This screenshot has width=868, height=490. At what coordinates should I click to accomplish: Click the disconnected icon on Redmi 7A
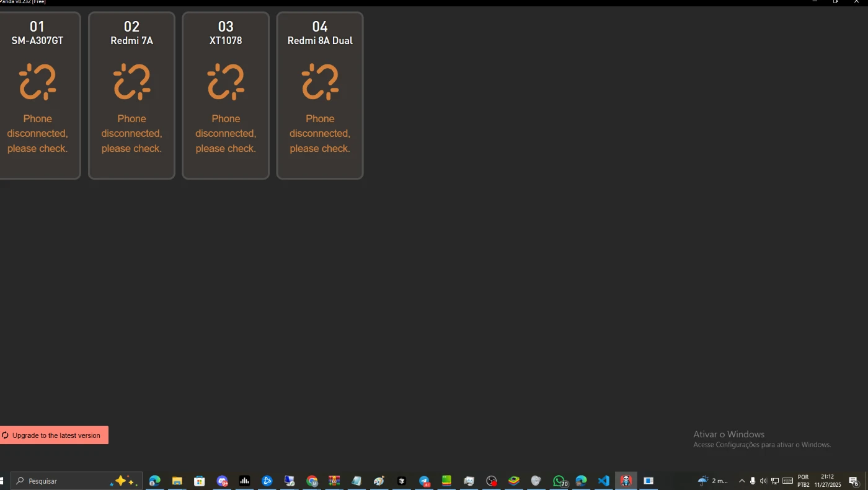(x=131, y=82)
